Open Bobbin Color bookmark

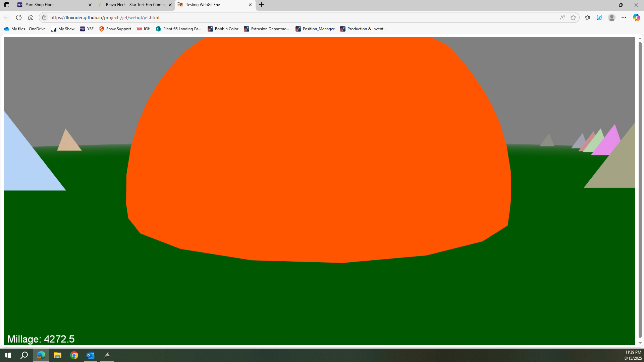click(223, 29)
